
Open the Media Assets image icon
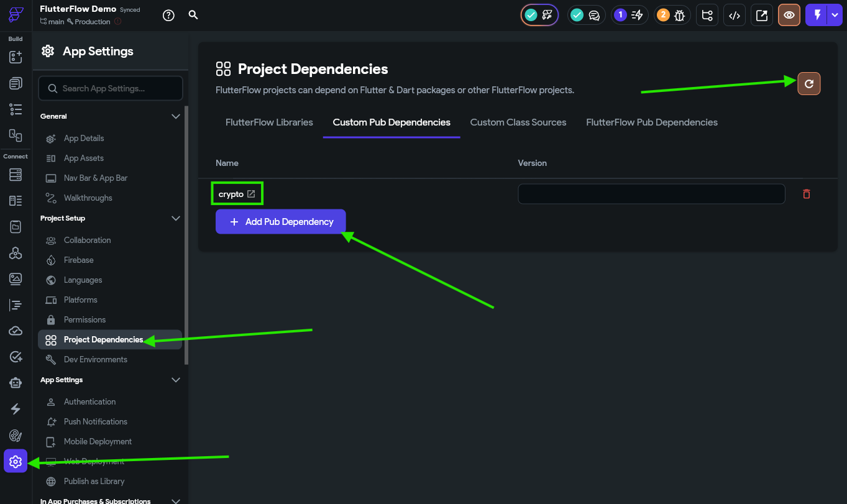point(16,279)
